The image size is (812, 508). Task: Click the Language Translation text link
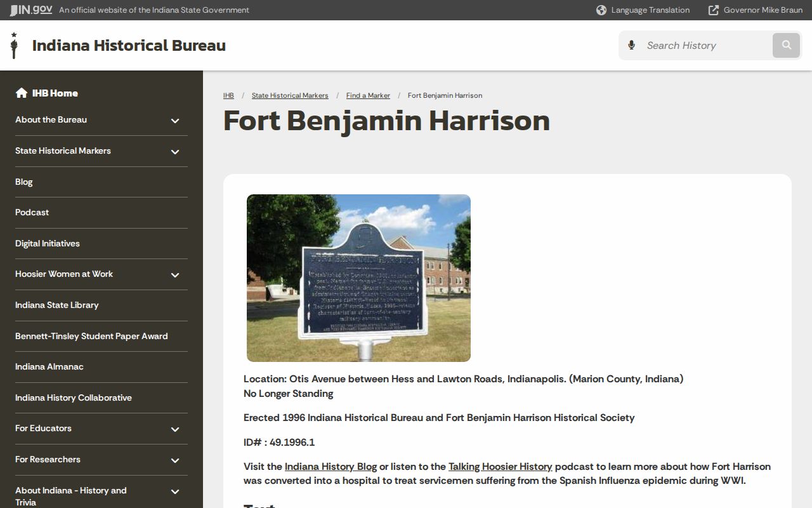point(650,10)
